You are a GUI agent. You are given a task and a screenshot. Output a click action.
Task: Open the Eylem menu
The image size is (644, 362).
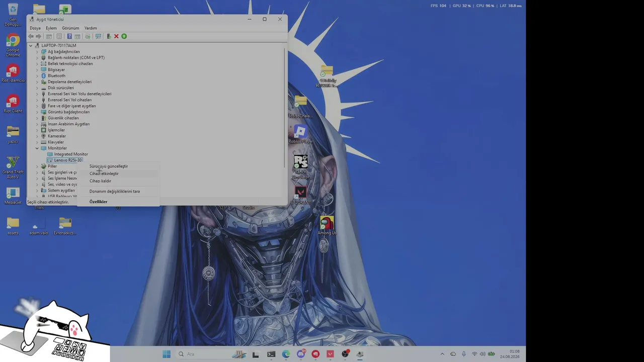click(51, 28)
